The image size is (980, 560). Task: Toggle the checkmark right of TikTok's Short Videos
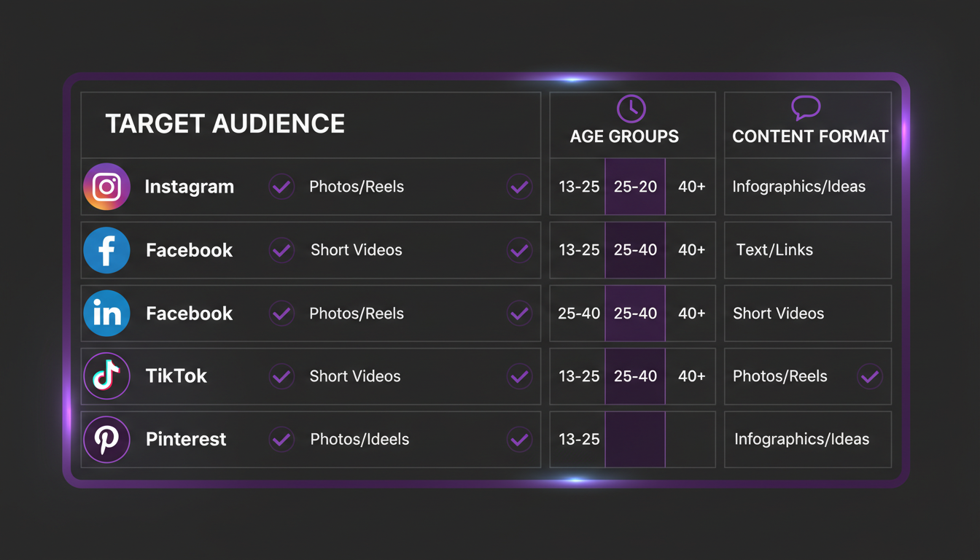pos(519,377)
